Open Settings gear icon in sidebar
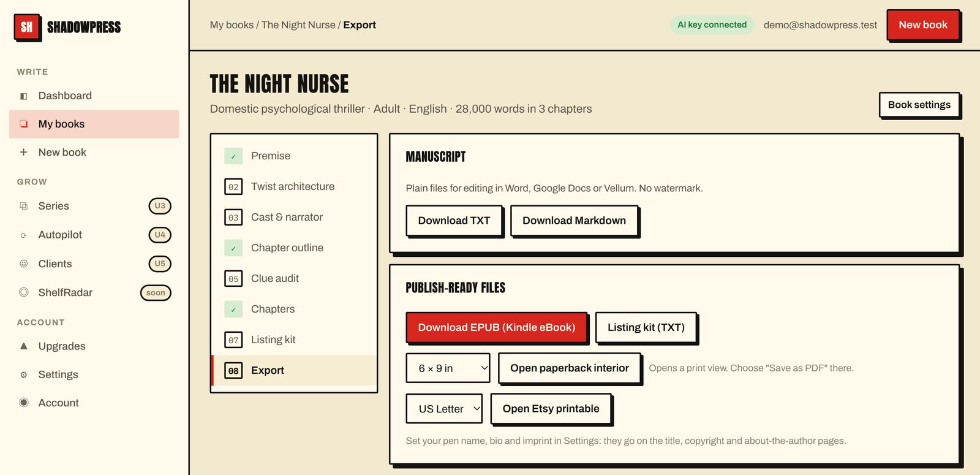This screenshot has width=980, height=475. point(24,375)
